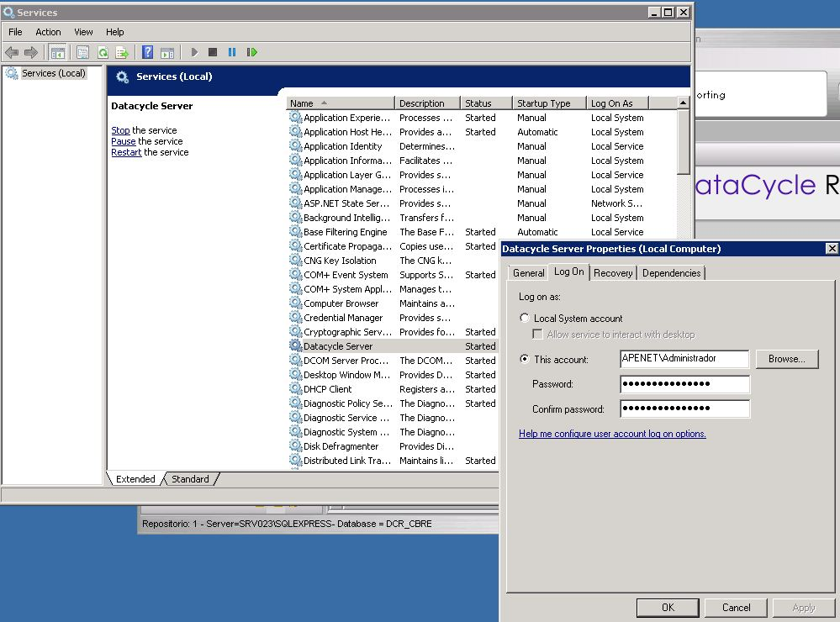Select Services (Local) in console tree

click(53, 73)
